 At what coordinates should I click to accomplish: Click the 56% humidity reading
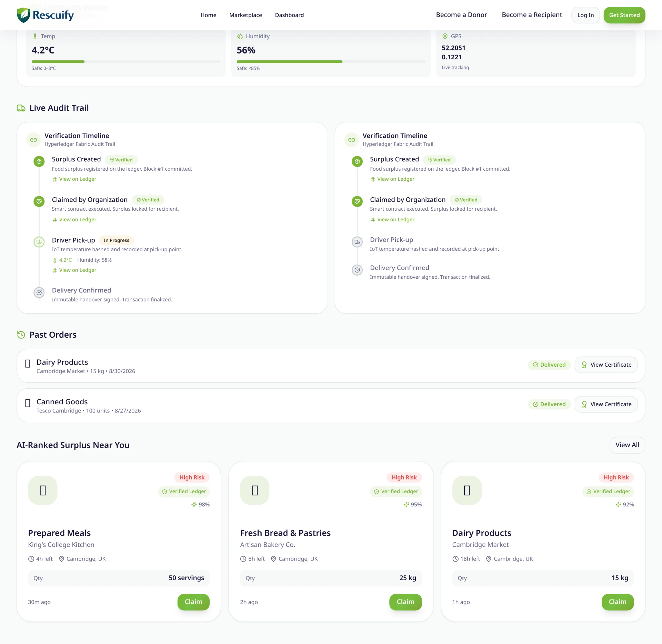tap(246, 50)
